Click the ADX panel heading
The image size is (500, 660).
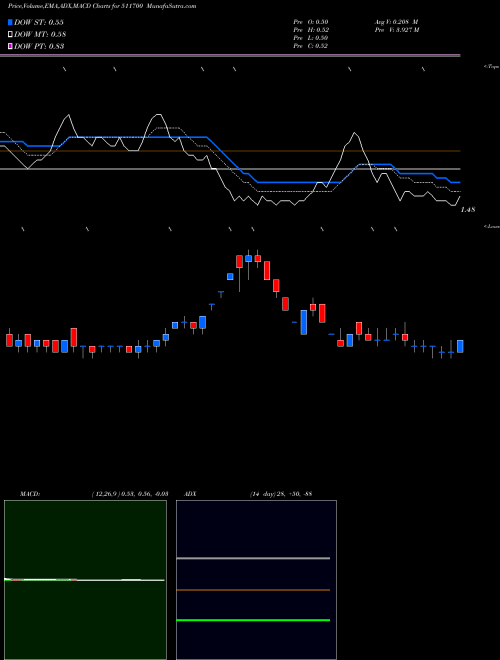point(190,494)
